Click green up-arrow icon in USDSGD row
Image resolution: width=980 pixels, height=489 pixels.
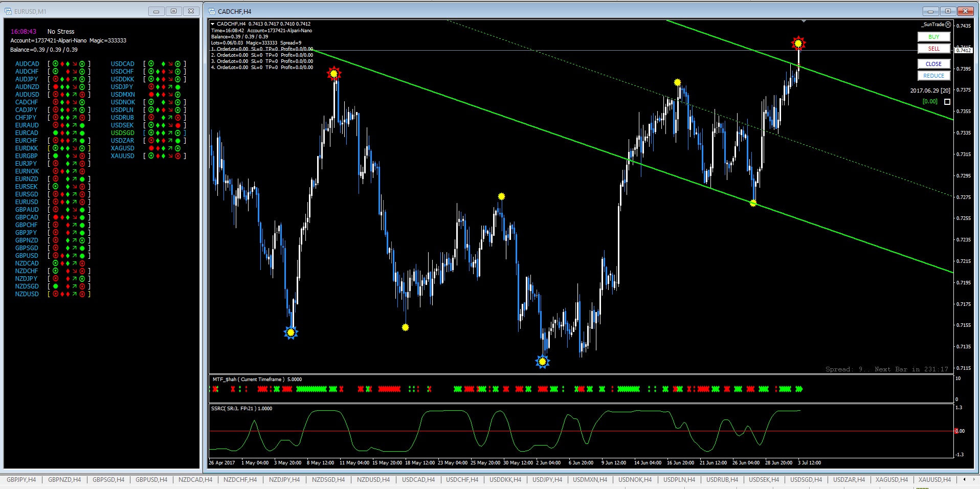pyautogui.click(x=170, y=133)
